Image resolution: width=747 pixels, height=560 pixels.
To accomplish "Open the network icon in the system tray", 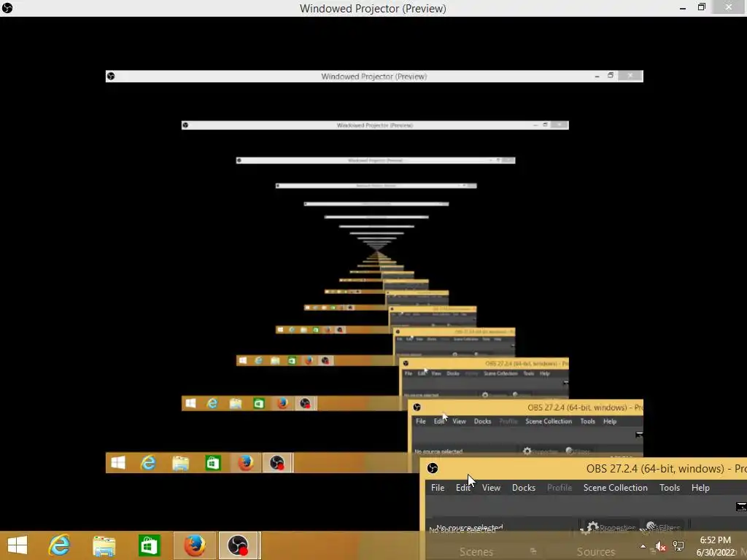I will tap(678, 546).
